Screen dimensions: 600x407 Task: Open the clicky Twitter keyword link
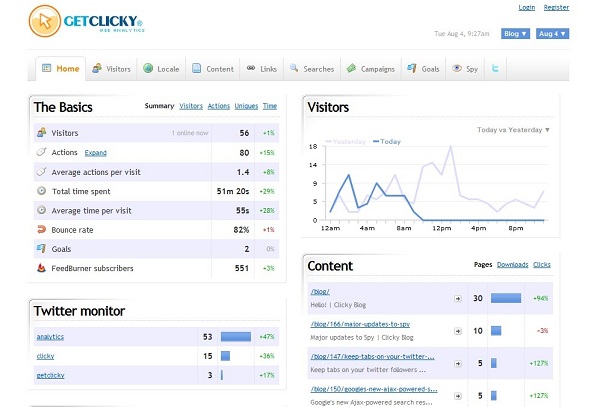pos(45,356)
